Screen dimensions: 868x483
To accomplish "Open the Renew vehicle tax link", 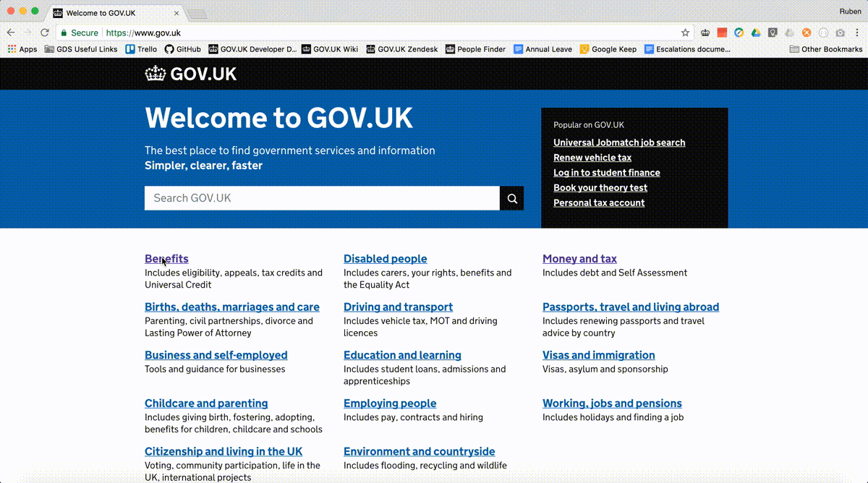I will 592,158.
